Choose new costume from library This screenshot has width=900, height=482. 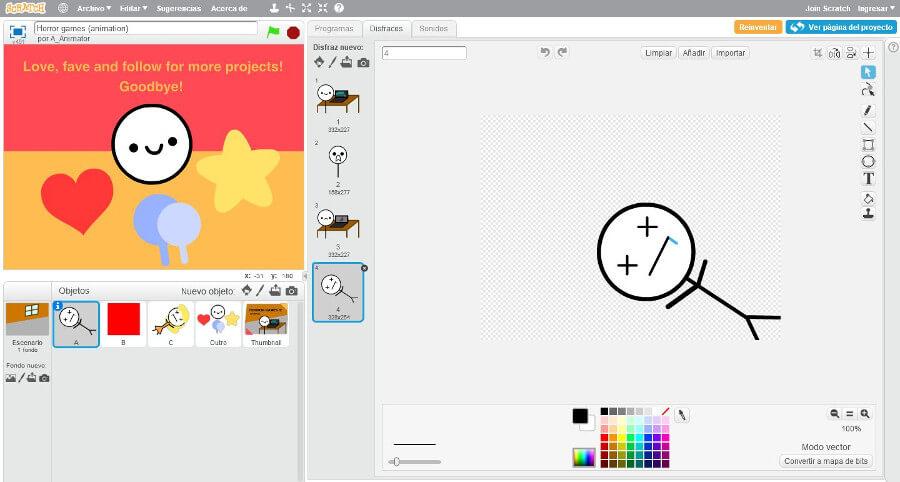click(x=319, y=62)
